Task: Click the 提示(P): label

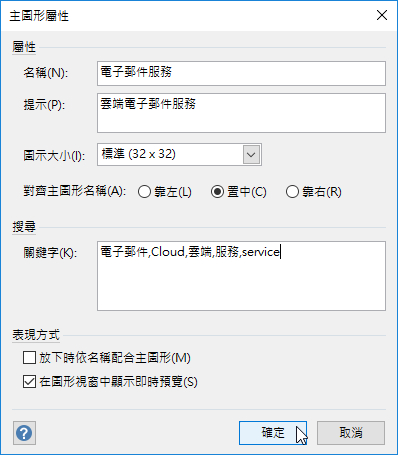Action: (44, 105)
